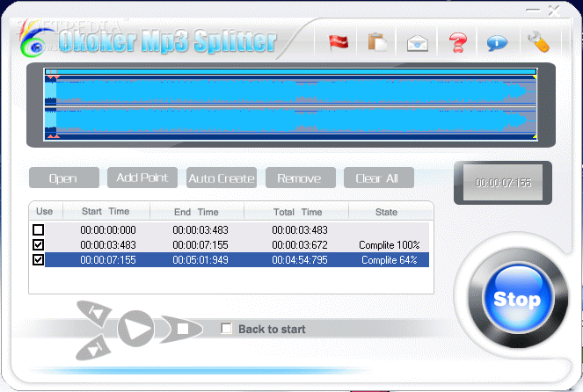583x392 pixels.
Task: Select end time 00:00:07:155 in second row
Action: coord(200,245)
